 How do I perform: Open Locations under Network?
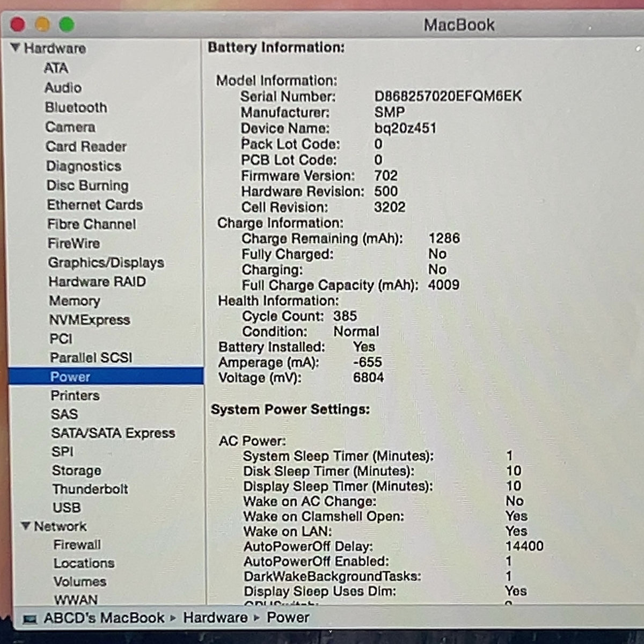[x=84, y=563]
